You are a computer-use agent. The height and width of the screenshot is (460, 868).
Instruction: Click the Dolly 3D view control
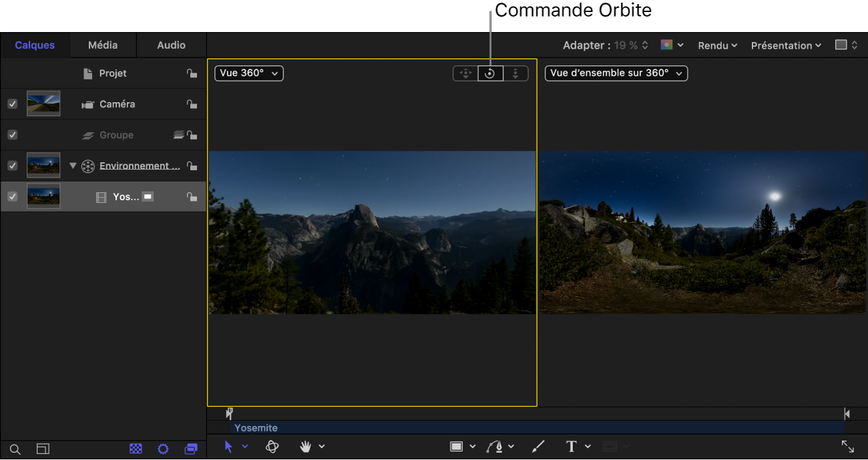(x=515, y=73)
